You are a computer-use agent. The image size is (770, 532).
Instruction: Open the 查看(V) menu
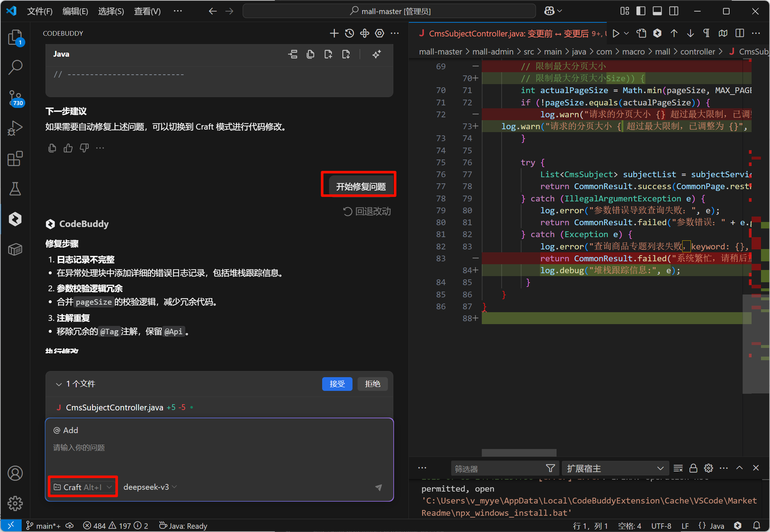tap(147, 11)
